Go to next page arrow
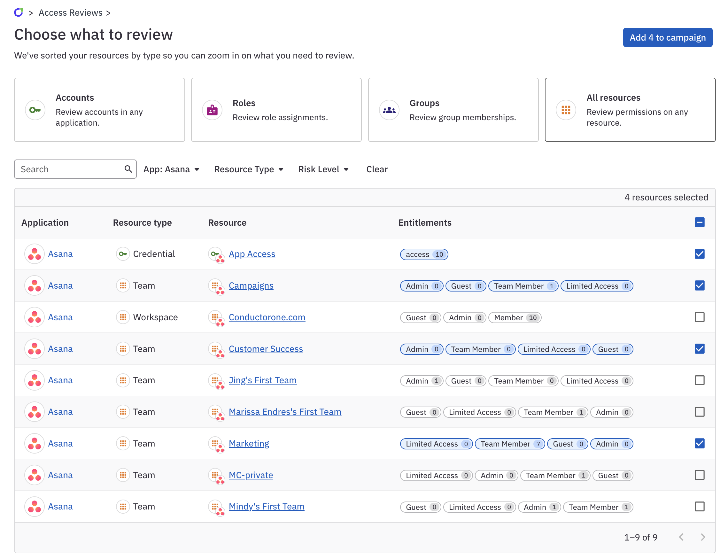The width and height of the screenshot is (728, 560). 703,537
